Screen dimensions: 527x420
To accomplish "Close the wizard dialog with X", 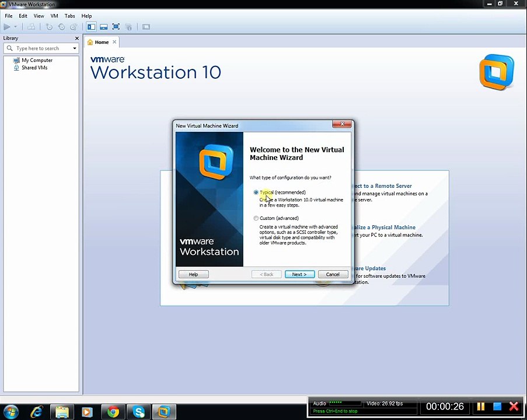I will [342, 124].
